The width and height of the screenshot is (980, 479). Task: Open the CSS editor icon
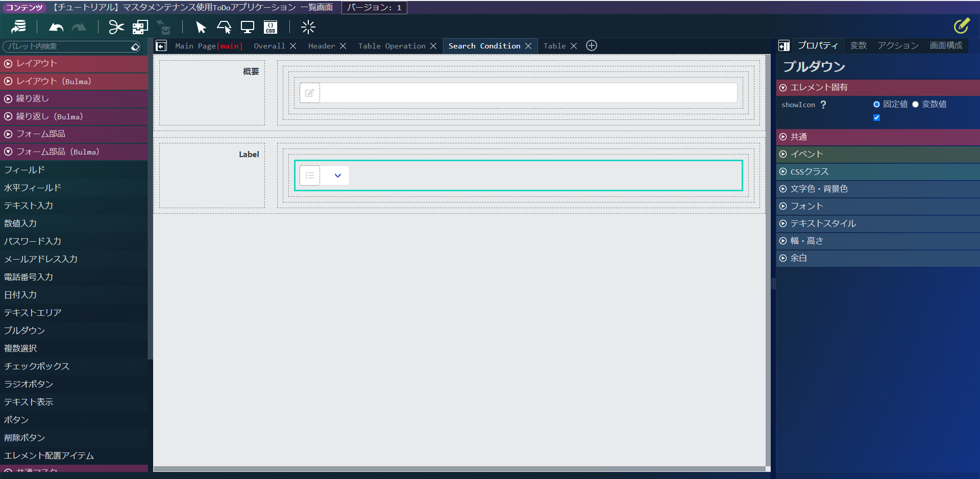pyautogui.click(x=271, y=27)
